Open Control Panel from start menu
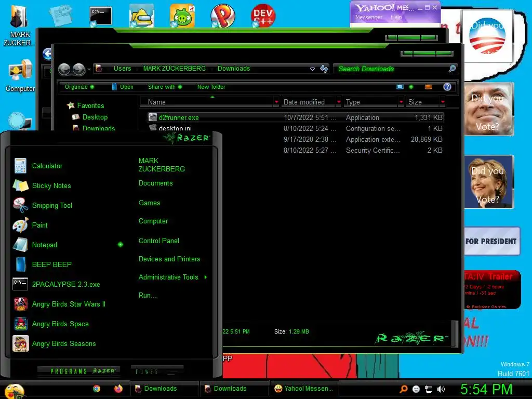This screenshot has width=532, height=399. pyautogui.click(x=159, y=241)
